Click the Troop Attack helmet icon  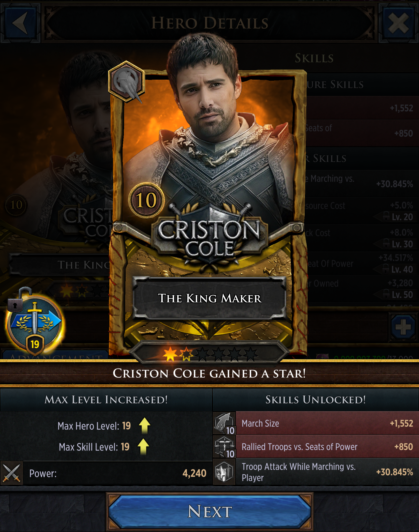(224, 472)
